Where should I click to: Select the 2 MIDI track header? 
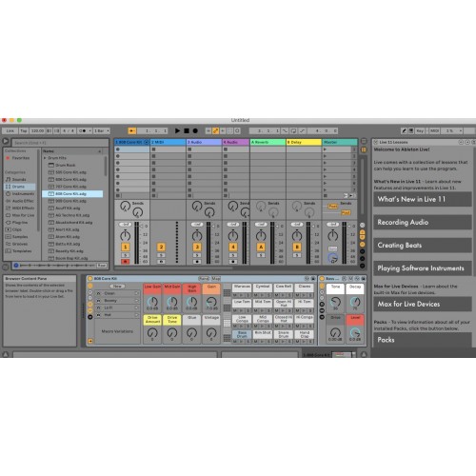click(168, 142)
